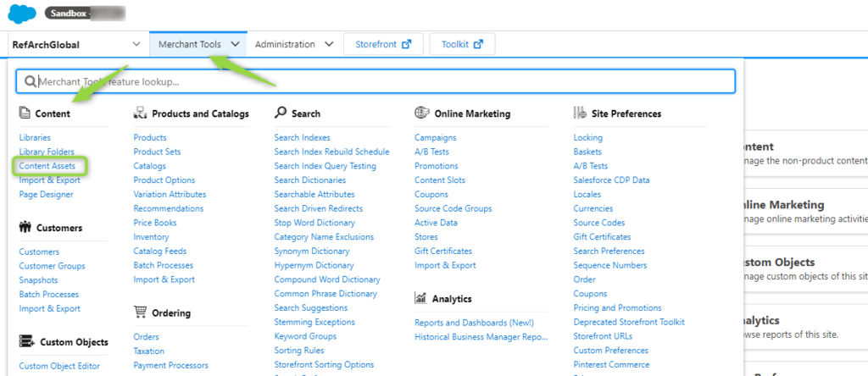Open the Locales link
This screenshot has height=376, width=868.
[x=587, y=194]
